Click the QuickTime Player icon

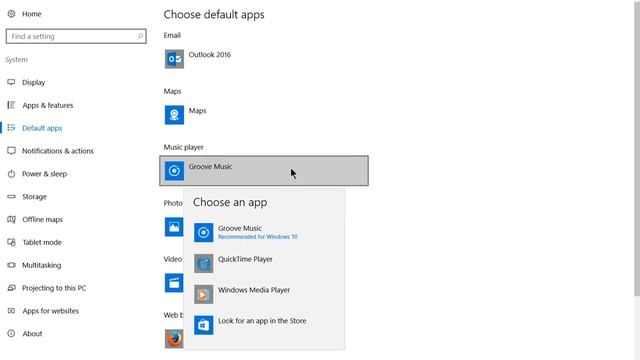(x=203, y=263)
